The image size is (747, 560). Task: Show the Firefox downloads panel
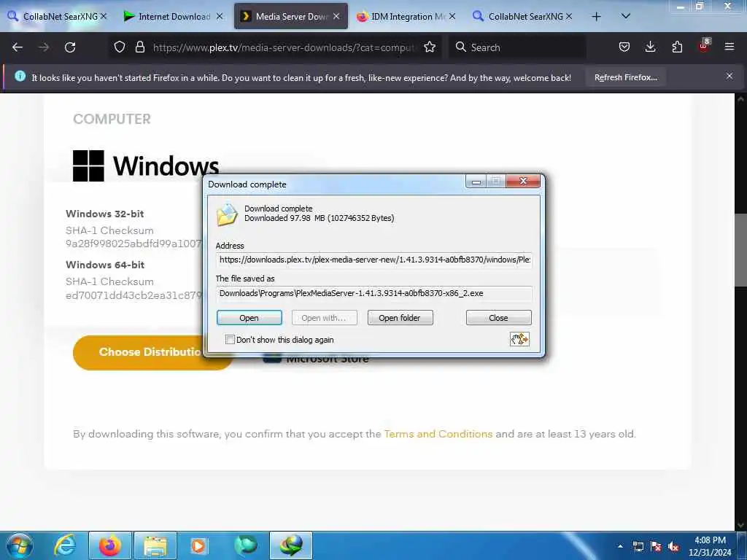[x=650, y=47]
